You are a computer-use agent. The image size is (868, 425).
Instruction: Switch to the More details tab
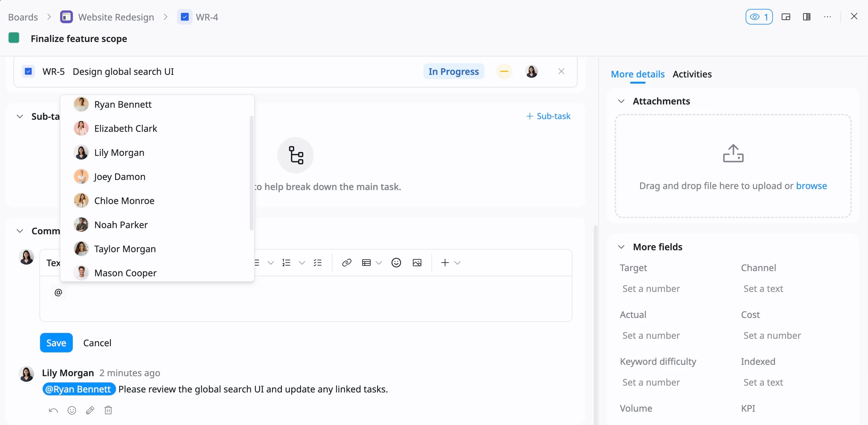[638, 74]
